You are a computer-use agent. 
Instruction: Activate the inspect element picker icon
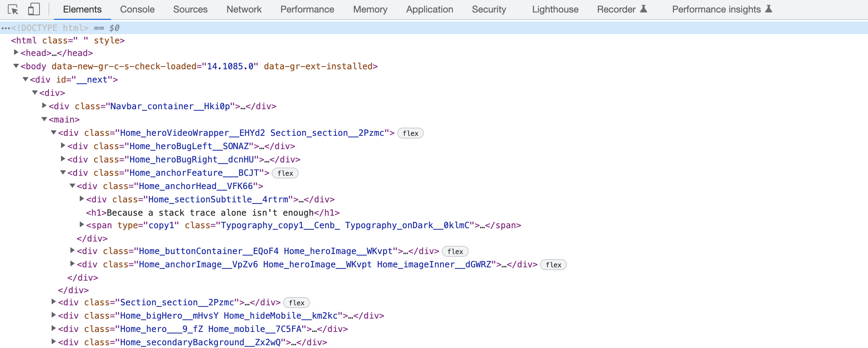click(x=13, y=9)
